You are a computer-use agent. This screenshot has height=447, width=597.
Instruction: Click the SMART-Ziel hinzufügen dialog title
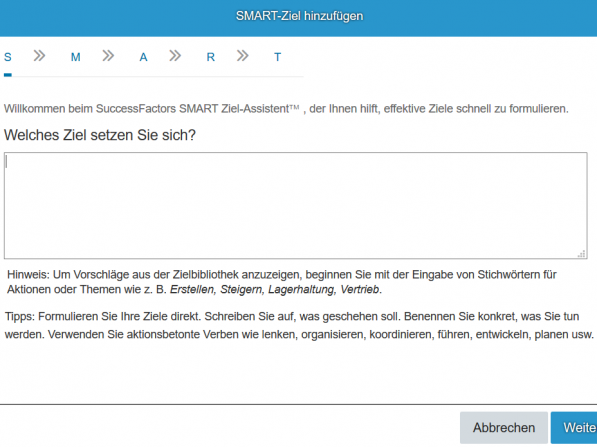[x=299, y=16]
